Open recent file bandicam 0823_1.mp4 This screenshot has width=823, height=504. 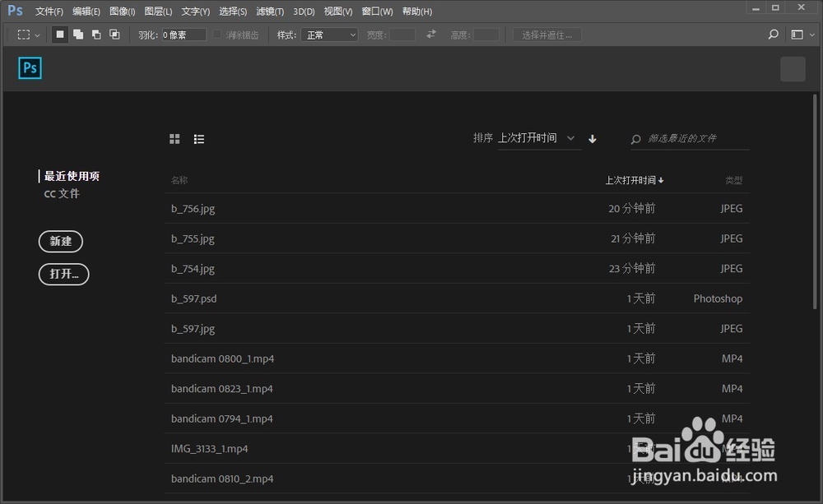point(457,389)
